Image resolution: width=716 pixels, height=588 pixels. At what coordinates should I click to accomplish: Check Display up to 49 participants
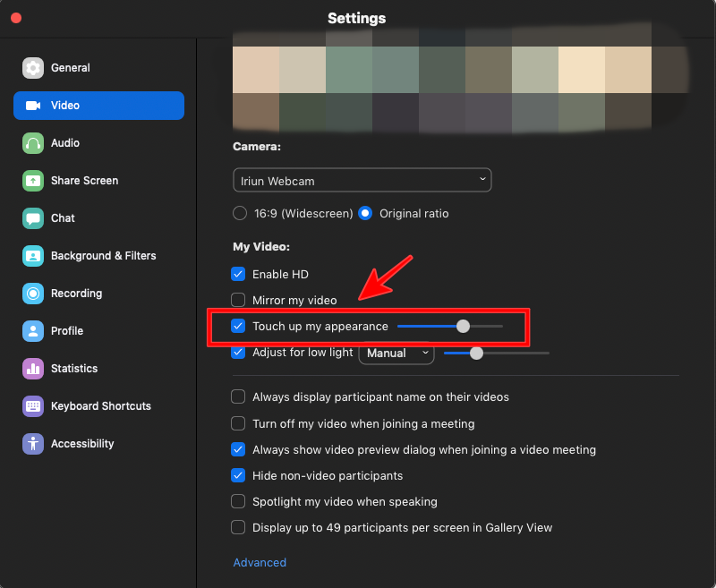(238, 527)
